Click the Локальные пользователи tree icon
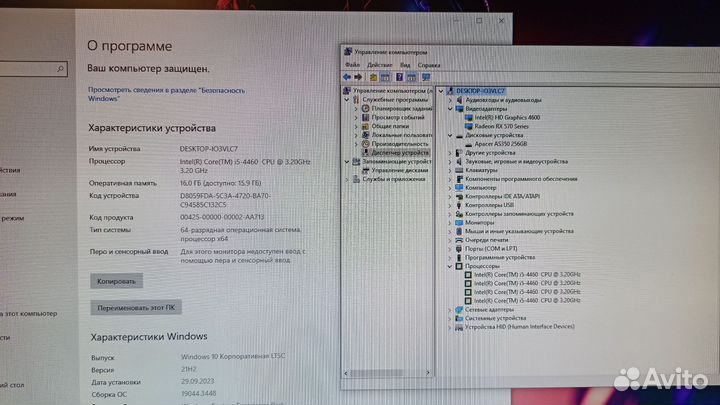Screen dimensions: 720x405 click(x=366, y=135)
